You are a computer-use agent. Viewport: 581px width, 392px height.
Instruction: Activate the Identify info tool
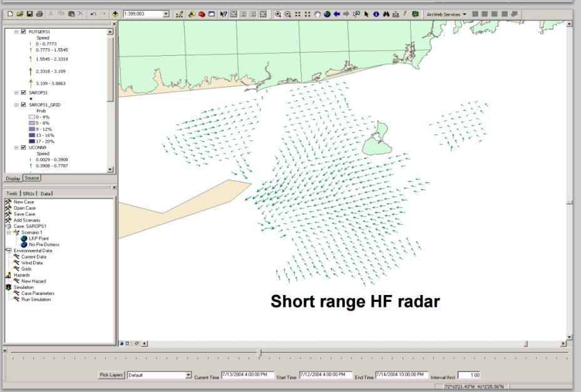(x=376, y=14)
